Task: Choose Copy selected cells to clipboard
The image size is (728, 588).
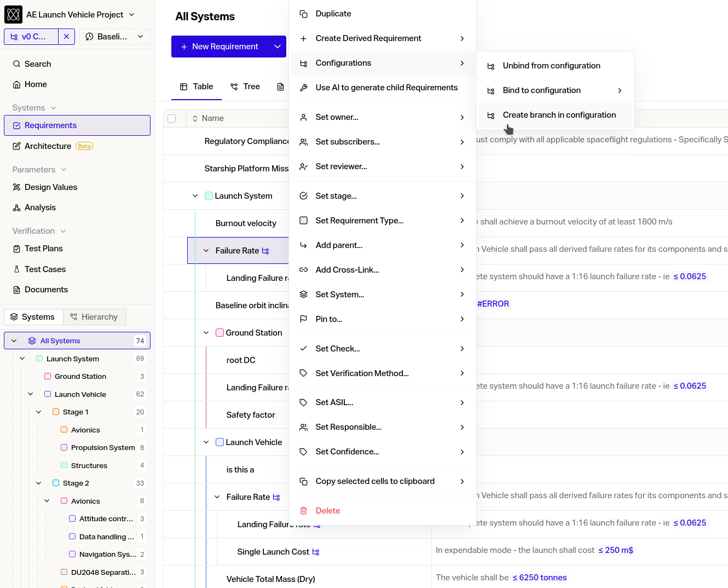Action: [x=383, y=481]
